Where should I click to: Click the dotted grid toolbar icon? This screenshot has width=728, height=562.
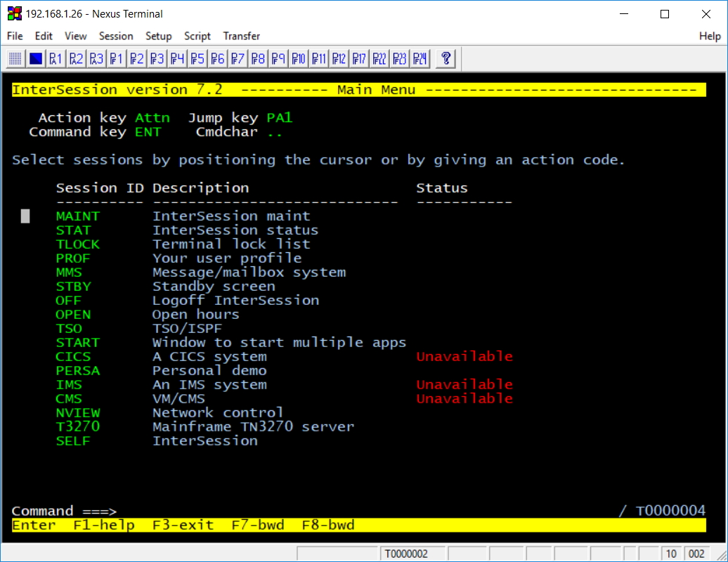(15, 58)
